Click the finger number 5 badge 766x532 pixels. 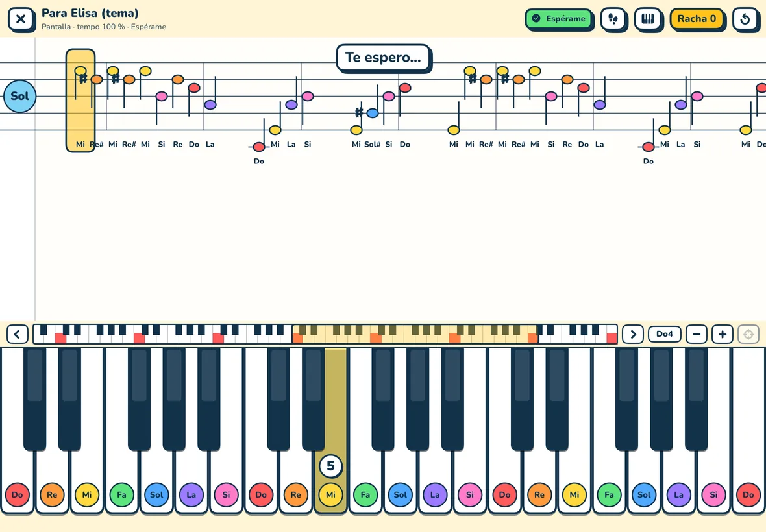[330, 466]
